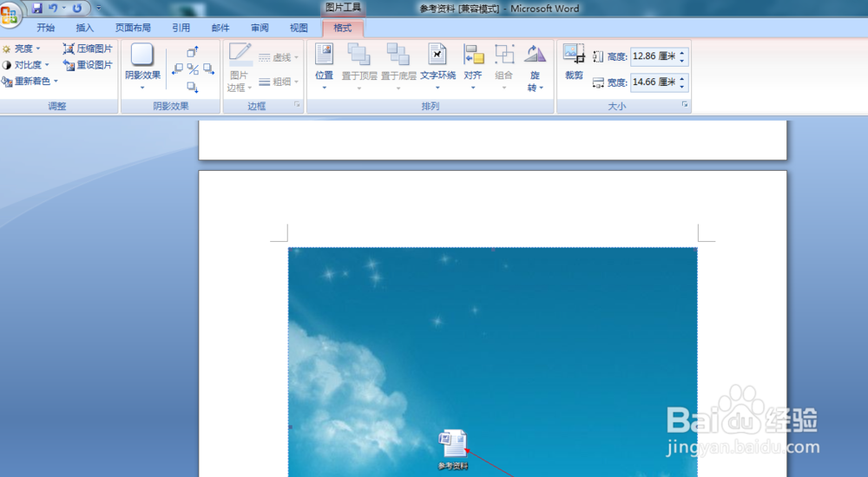This screenshot has width=868, height=477.
Task: Undo the last action
Action: tap(53, 8)
